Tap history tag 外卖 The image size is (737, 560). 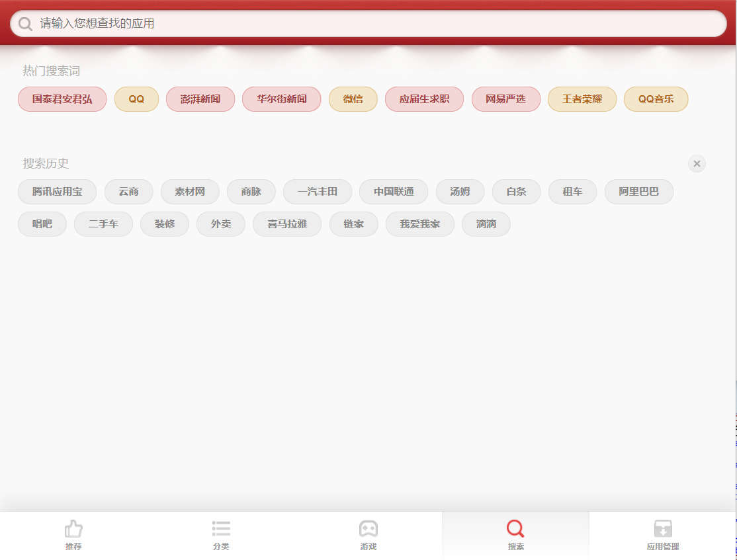pyautogui.click(x=221, y=224)
